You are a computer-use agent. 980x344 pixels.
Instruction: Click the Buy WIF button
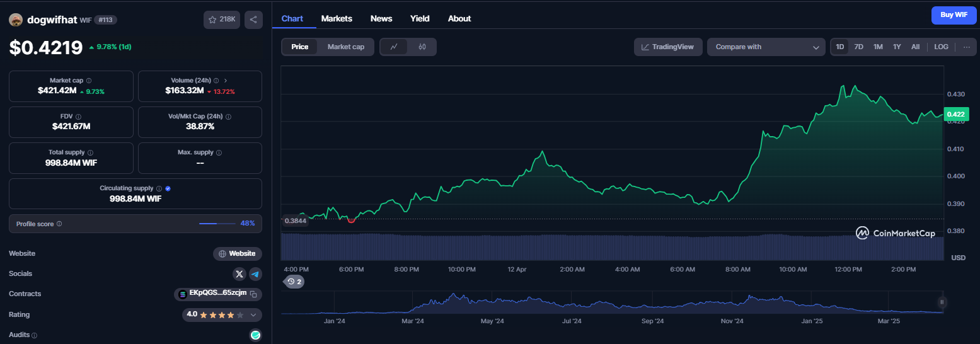954,14
